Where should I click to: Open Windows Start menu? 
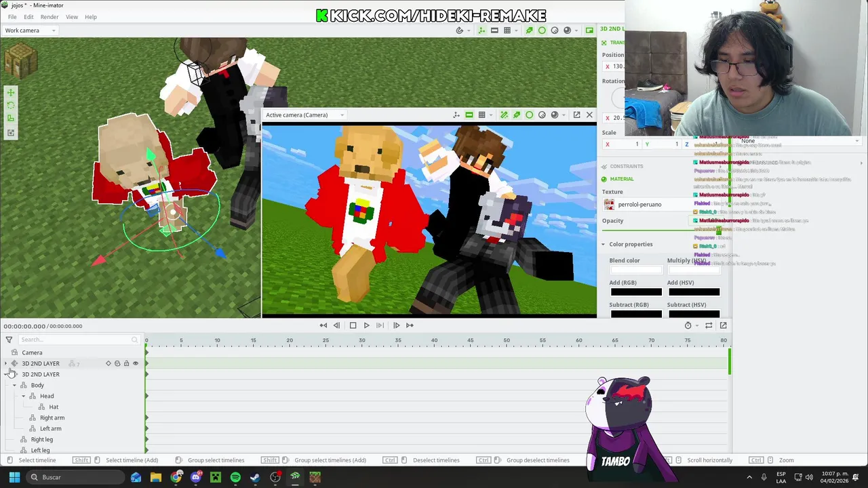pyautogui.click(x=14, y=477)
